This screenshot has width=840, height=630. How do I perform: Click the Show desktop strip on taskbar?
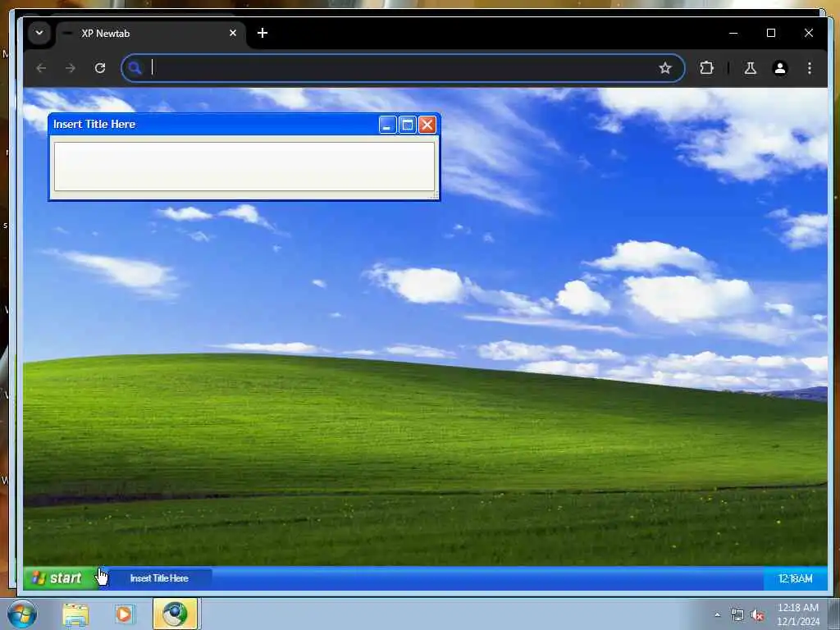point(834,614)
